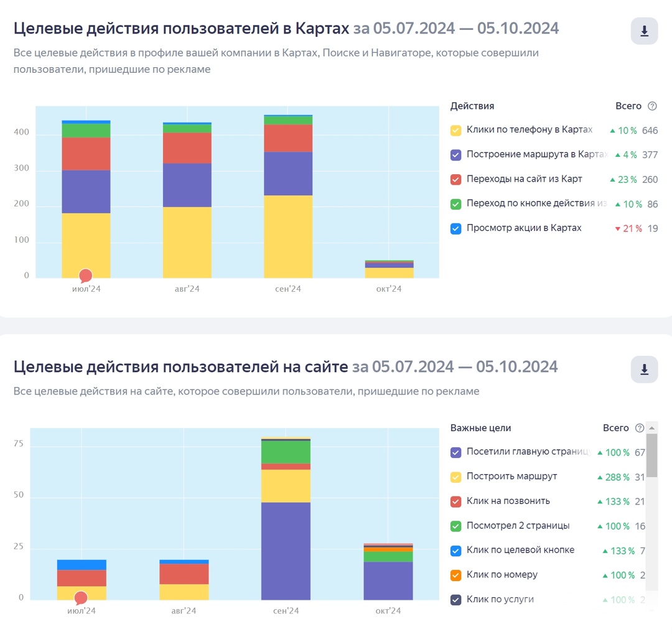Toggle 'Построить маршрут' goal checkbox

455,477
